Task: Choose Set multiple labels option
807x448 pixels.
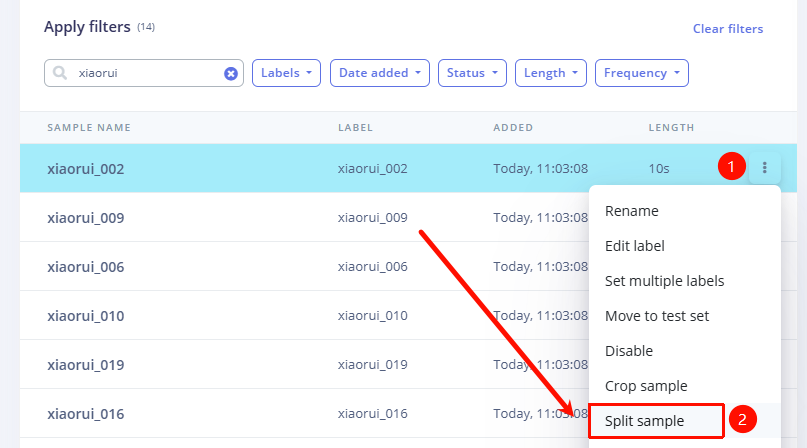Action: tap(664, 281)
